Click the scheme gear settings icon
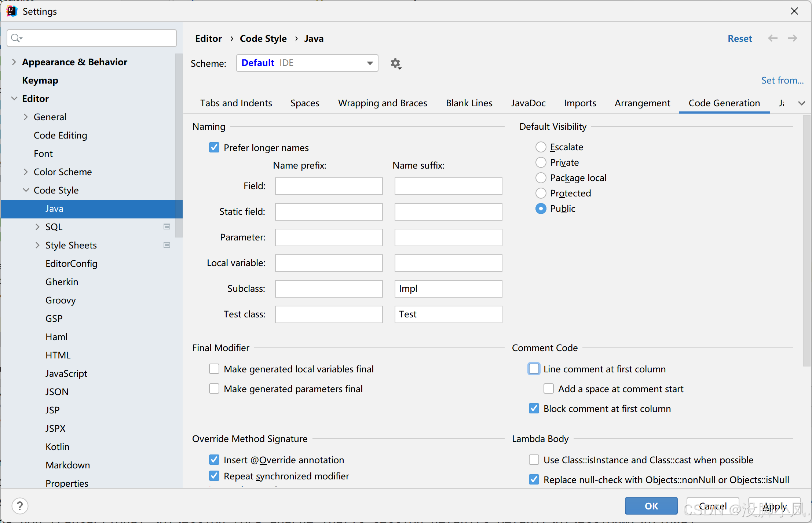The height and width of the screenshot is (523, 812). pos(395,63)
